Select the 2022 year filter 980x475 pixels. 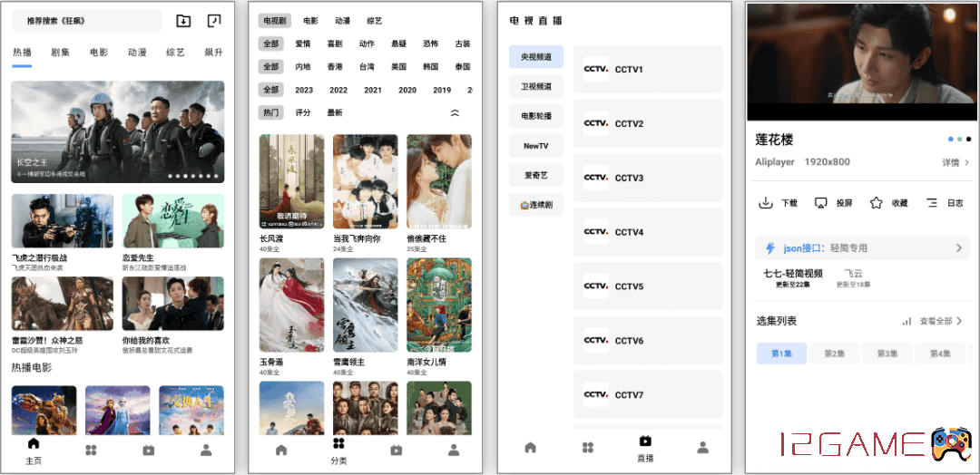pos(338,90)
